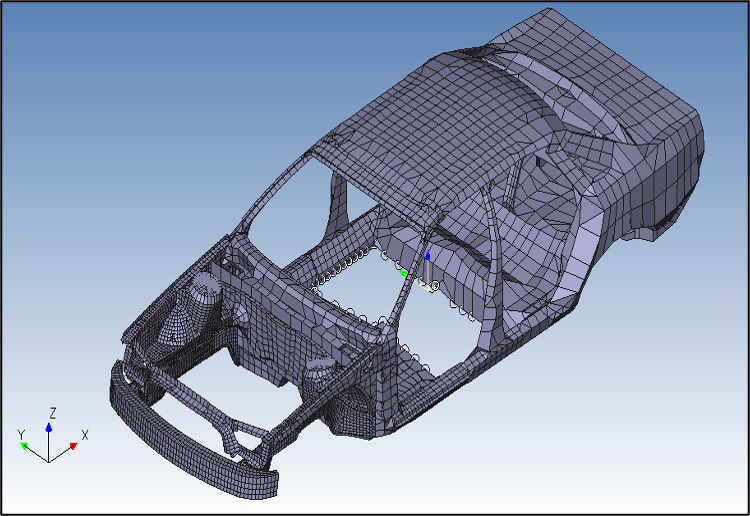This screenshot has height=516, width=750.
Task: Pick the left front strut tower dome
Action: (203, 292)
